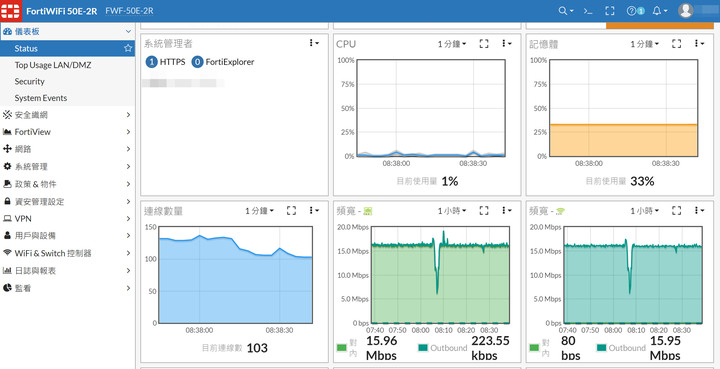Click the VPN laptop icon
Image resolution: width=720 pixels, height=369 pixels.
(7, 218)
